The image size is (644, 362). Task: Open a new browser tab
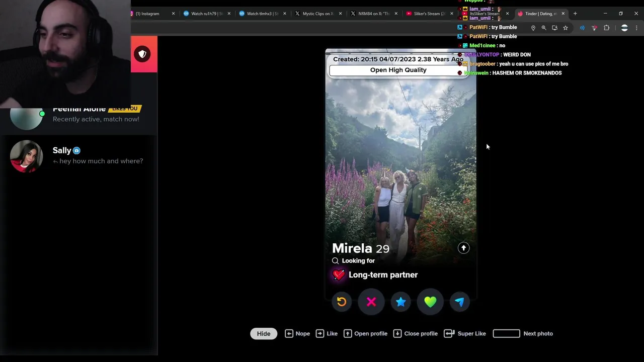click(575, 14)
